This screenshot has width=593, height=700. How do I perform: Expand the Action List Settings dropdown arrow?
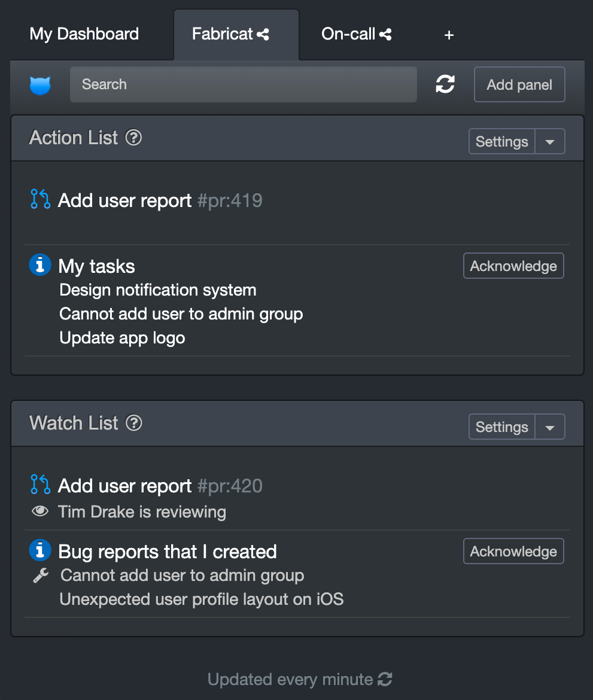pos(550,142)
